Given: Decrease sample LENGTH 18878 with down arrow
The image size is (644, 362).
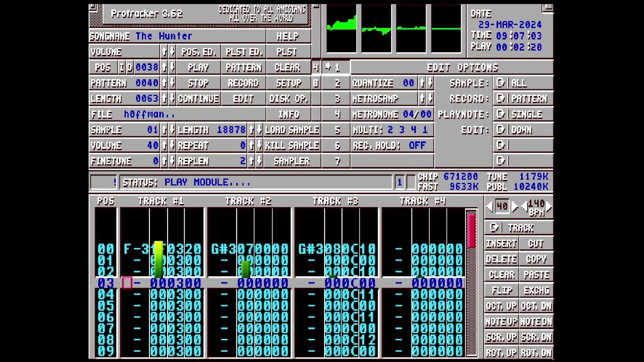Looking at the screenshot, I should 260,130.
